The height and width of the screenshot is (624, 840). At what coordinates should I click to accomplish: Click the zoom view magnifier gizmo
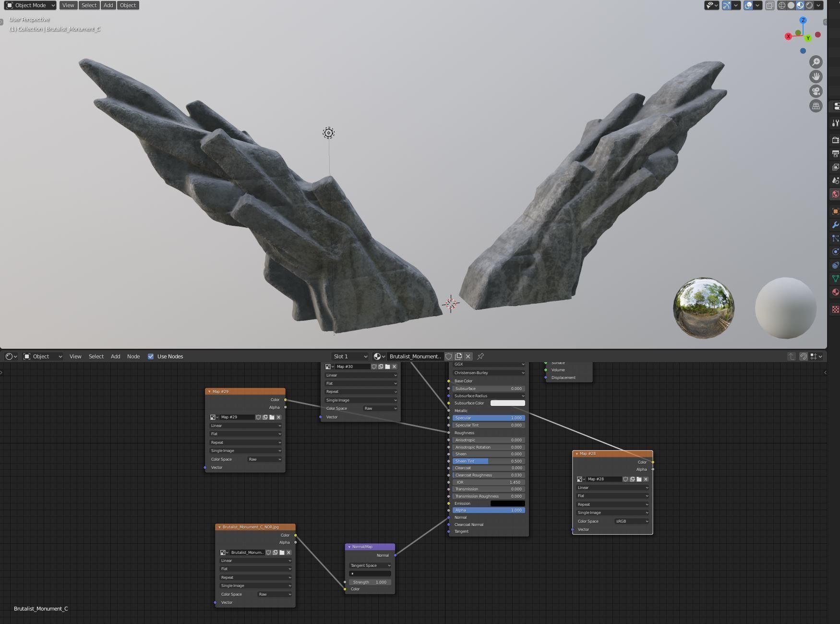click(816, 62)
